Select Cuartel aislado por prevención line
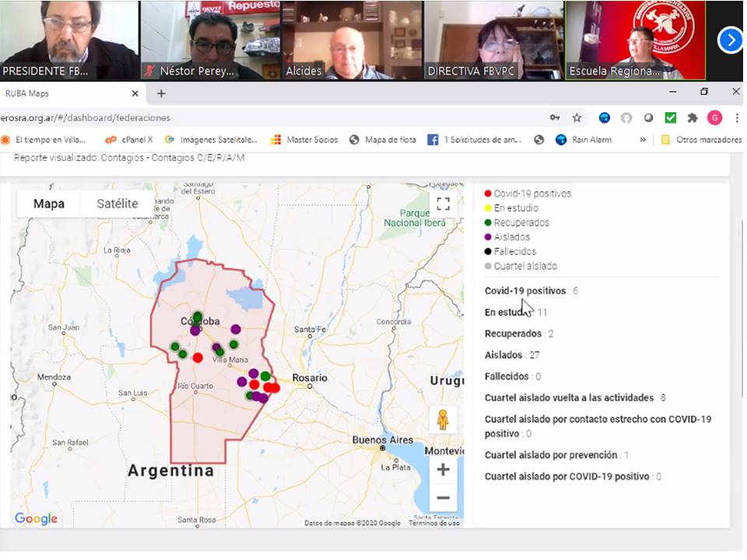Viewport: 747px width, 560px height. [556, 455]
